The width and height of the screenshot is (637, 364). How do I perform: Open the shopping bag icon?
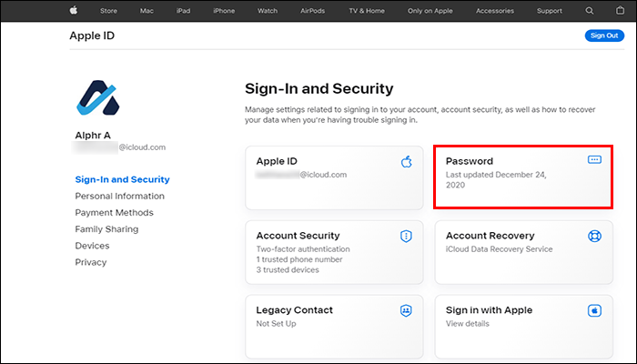click(x=616, y=11)
